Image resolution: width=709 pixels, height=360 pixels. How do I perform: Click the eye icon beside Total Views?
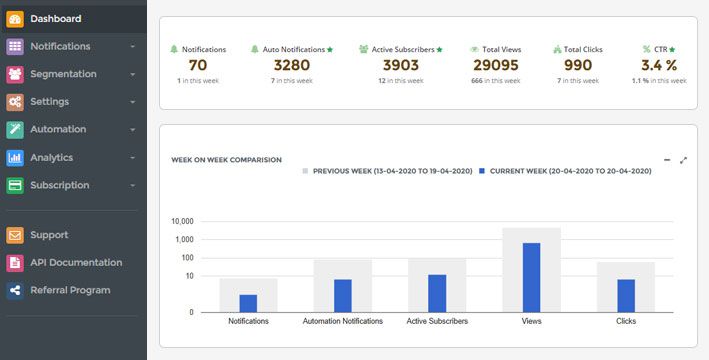click(474, 49)
